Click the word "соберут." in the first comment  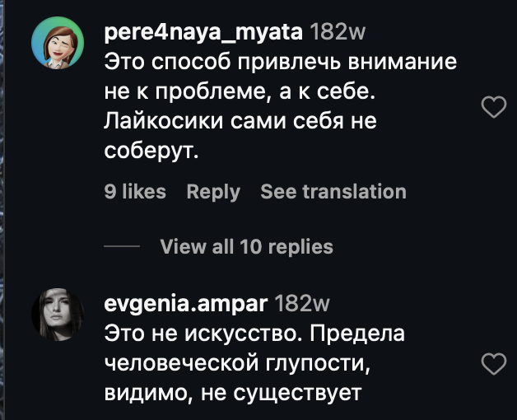pos(152,152)
